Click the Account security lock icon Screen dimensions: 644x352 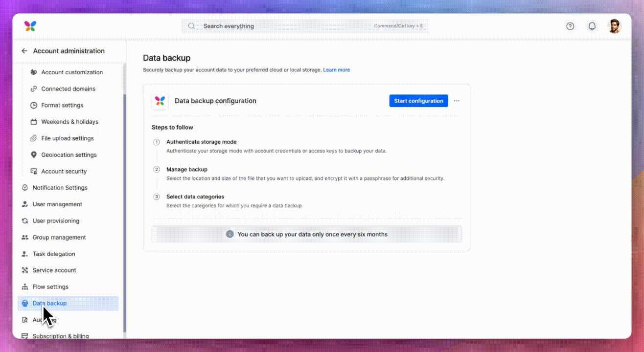tap(34, 172)
